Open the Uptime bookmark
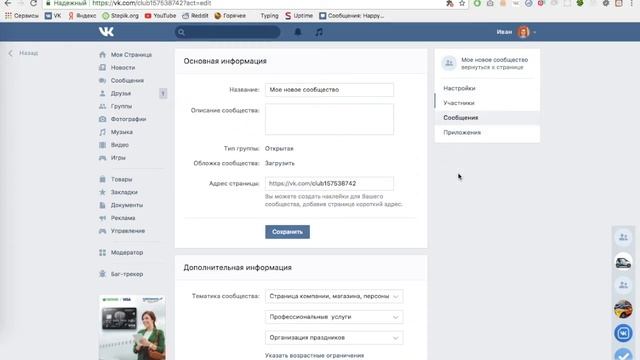The width and height of the screenshot is (640, 360). pyautogui.click(x=299, y=16)
